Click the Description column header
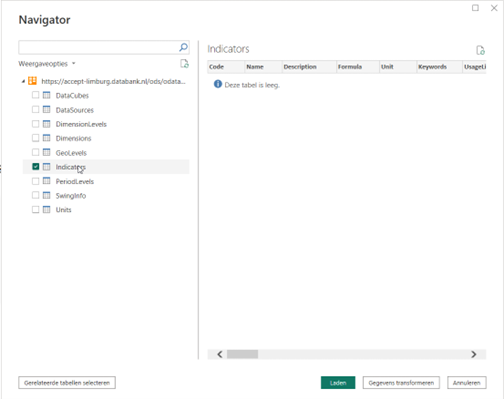 click(309, 67)
